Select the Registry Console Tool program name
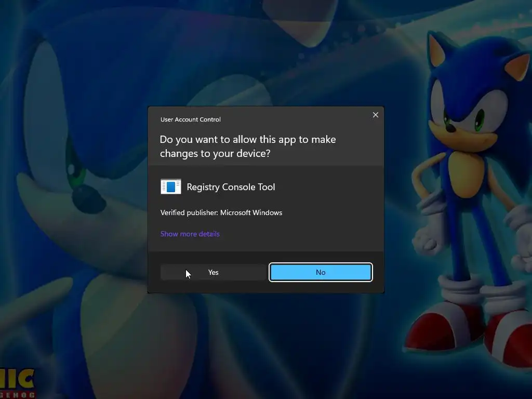The height and width of the screenshot is (399, 532). [231, 187]
